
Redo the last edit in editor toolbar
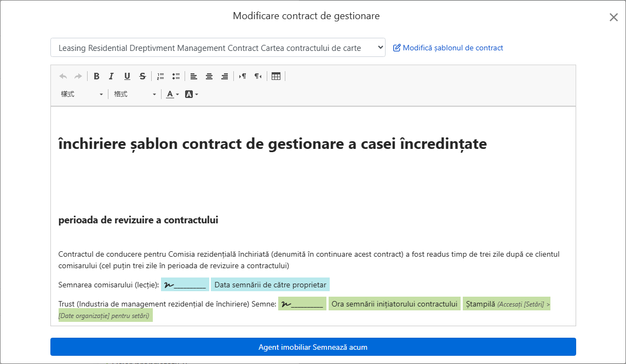78,76
